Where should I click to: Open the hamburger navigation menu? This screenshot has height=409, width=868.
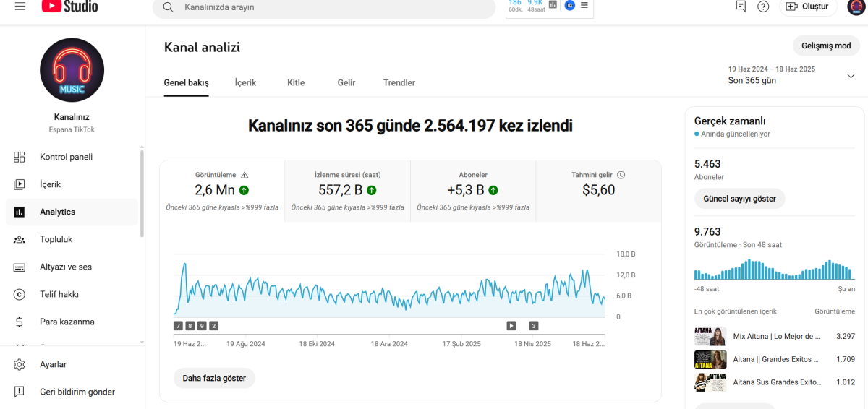tap(20, 7)
